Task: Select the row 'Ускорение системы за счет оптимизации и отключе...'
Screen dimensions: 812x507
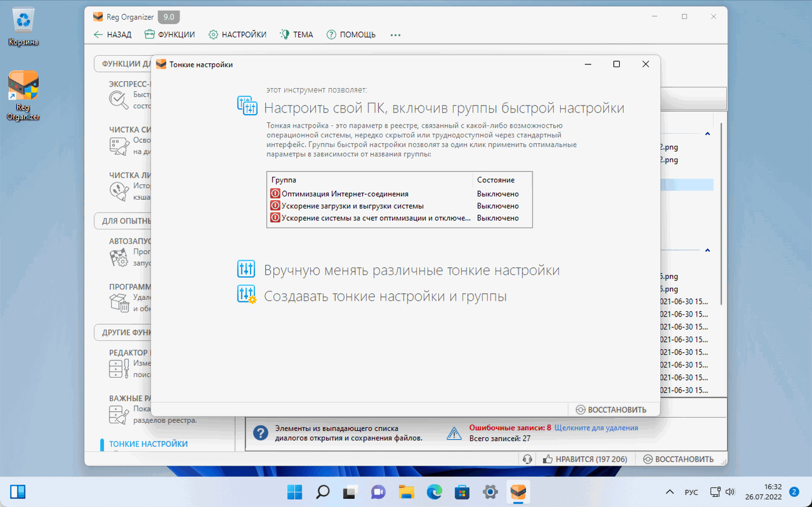Action: [x=400, y=218]
